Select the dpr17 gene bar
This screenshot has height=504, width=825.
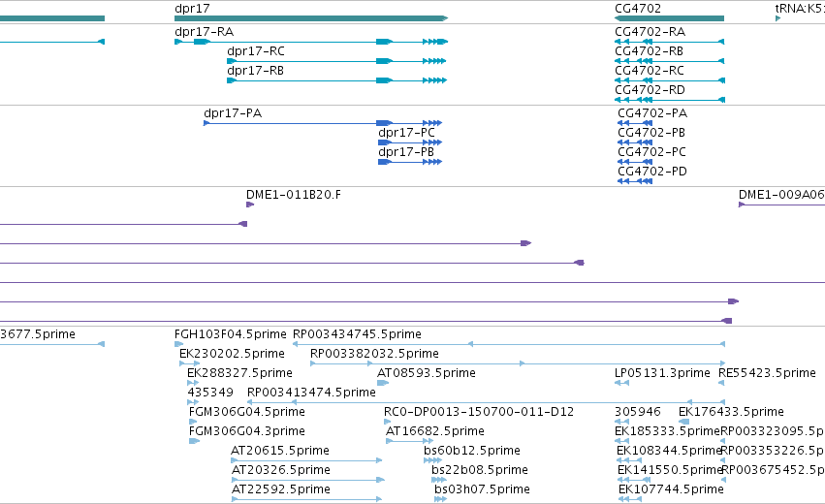(x=311, y=18)
